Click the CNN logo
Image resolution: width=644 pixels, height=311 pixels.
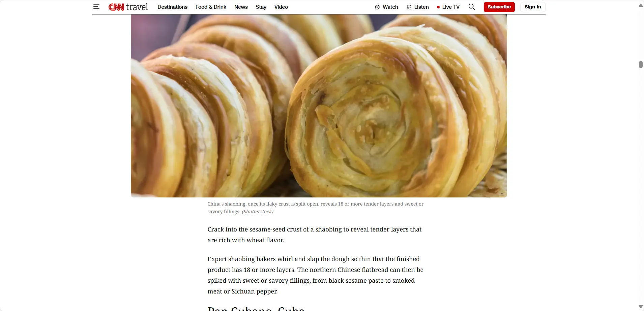tap(116, 7)
